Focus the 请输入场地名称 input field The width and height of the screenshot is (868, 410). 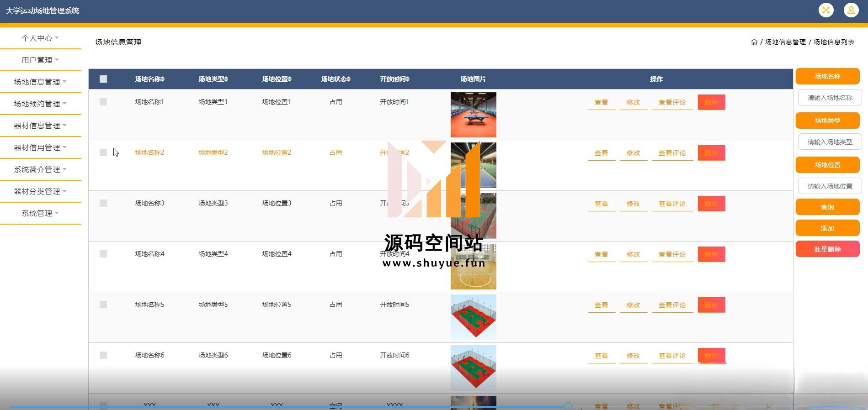(830, 98)
